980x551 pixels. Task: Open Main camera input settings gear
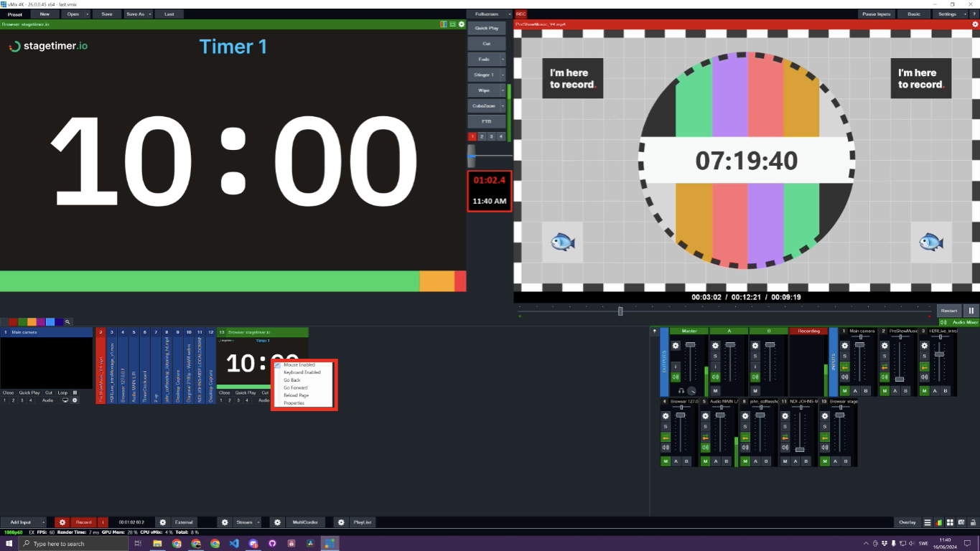(x=74, y=400)
